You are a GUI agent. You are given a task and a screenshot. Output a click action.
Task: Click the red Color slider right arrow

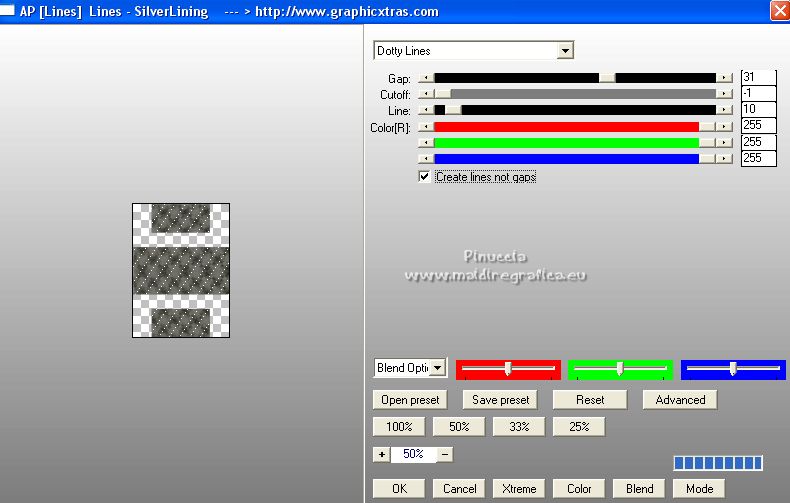(x=724, y=127)
